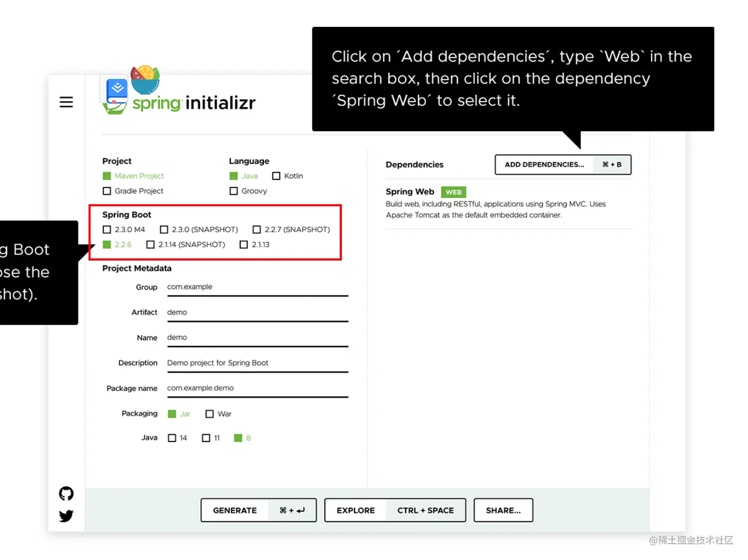Open the GitHub link icon

66,494
